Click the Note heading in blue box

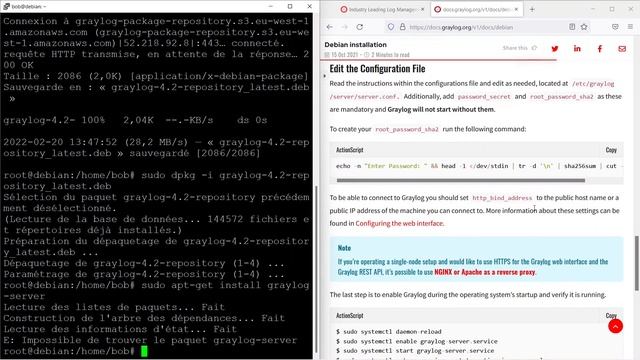[344, 248]
